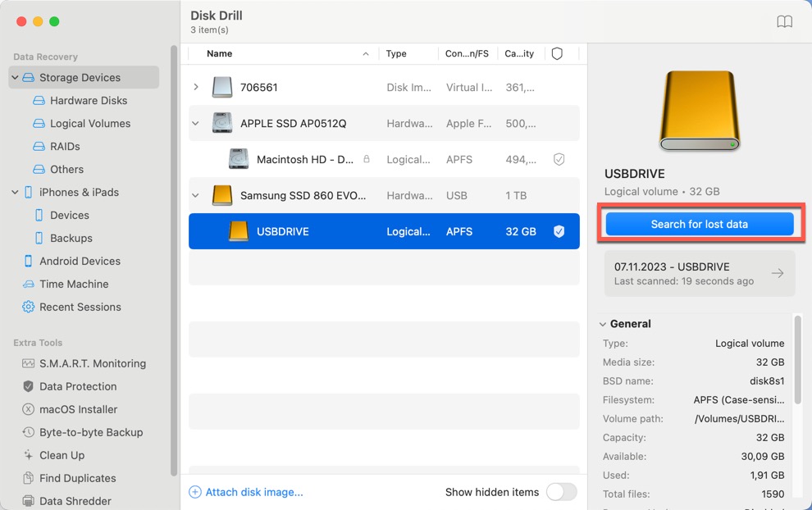Select the "Macintosh HD - D..." volume name

(305, 159)
